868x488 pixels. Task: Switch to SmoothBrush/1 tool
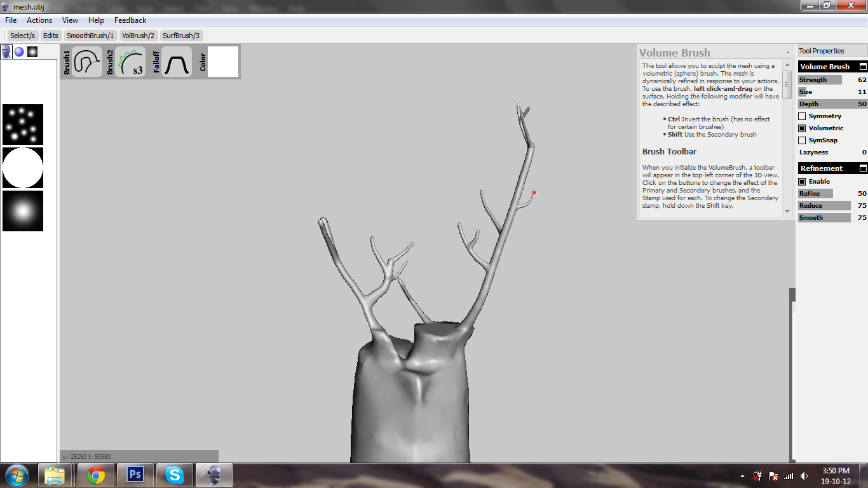90,36
